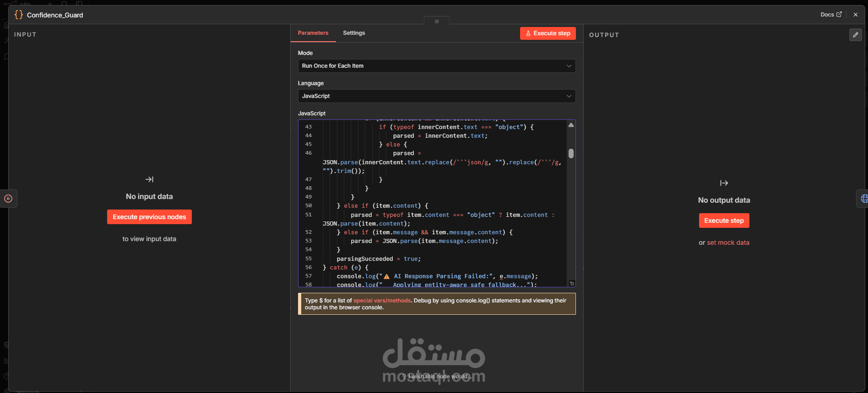
Task: Click the 'JavaScript' label above the code editor
Action: pos(312,113)
